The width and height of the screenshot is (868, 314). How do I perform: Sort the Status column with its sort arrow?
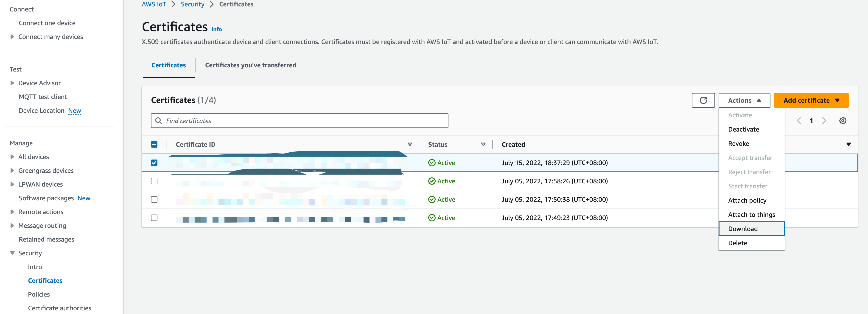pyautogui.click(x=484, y=144)
